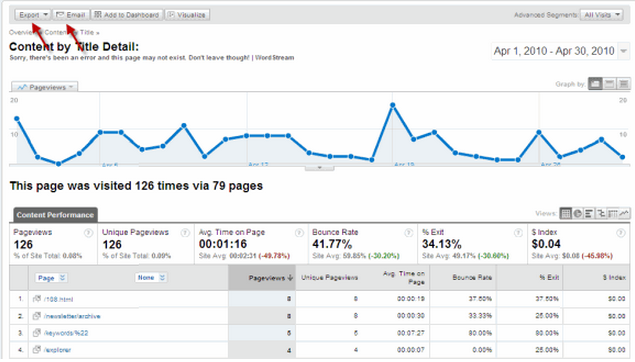
Task: Open help for Bounce Rate metric
Action: tap(409, 233)
